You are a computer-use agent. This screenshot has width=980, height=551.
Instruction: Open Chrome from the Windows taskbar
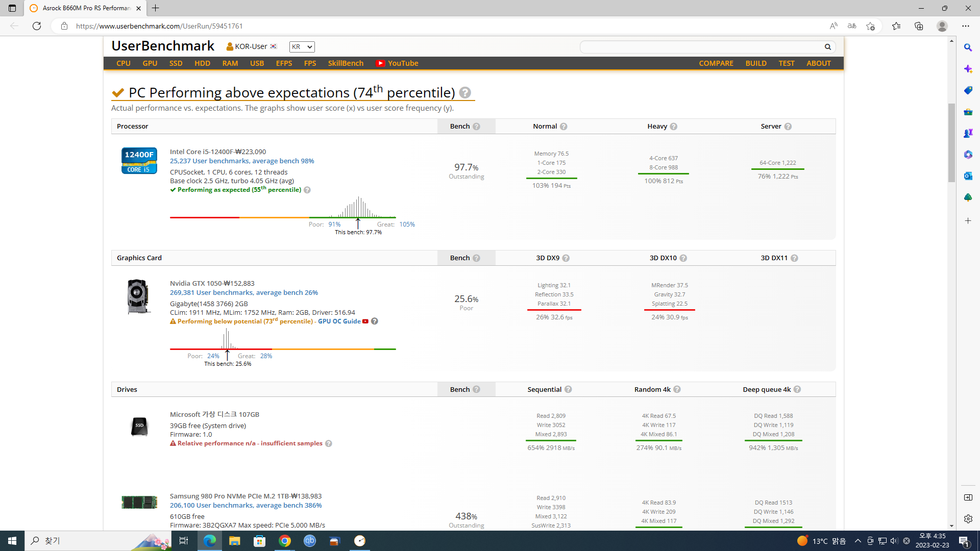(285, 541)
